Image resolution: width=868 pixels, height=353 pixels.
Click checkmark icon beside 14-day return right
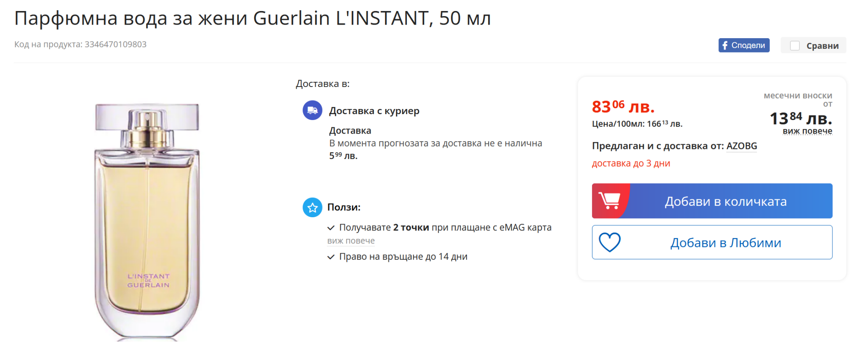[x=331, y=257]
